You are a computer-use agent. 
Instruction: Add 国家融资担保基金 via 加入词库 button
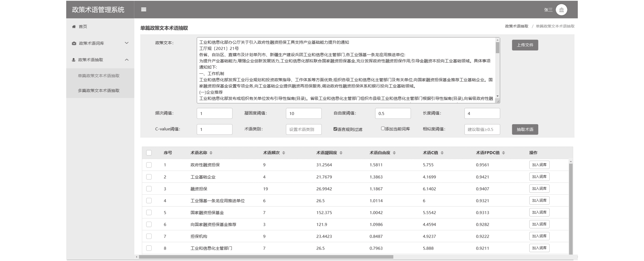539,212
